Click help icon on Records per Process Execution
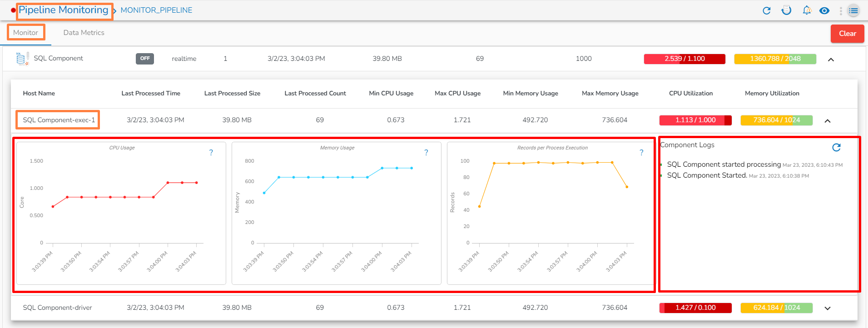The image size is (868, 328). 641,153
